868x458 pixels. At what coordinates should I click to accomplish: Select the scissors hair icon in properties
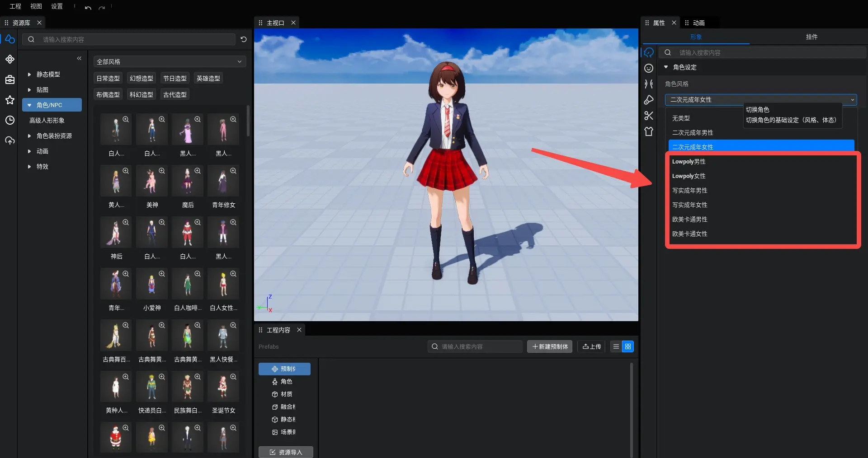coord(649,116)
